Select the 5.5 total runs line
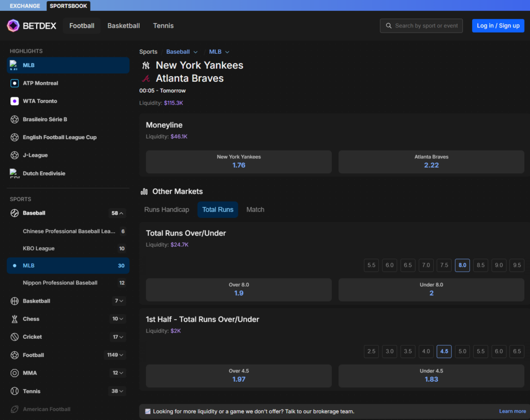This screenshot has width=530, height=420. pyautogui.click(x=371, y=265)
